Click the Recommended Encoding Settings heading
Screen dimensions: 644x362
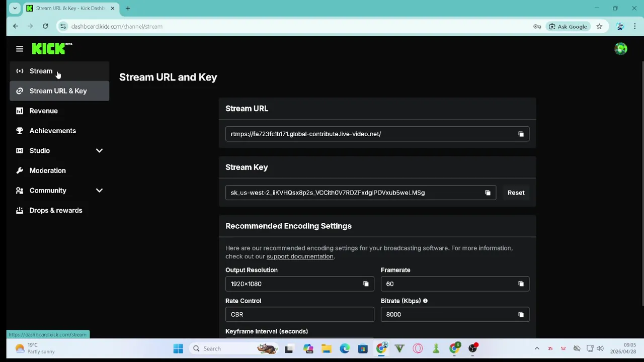(288, 226)
